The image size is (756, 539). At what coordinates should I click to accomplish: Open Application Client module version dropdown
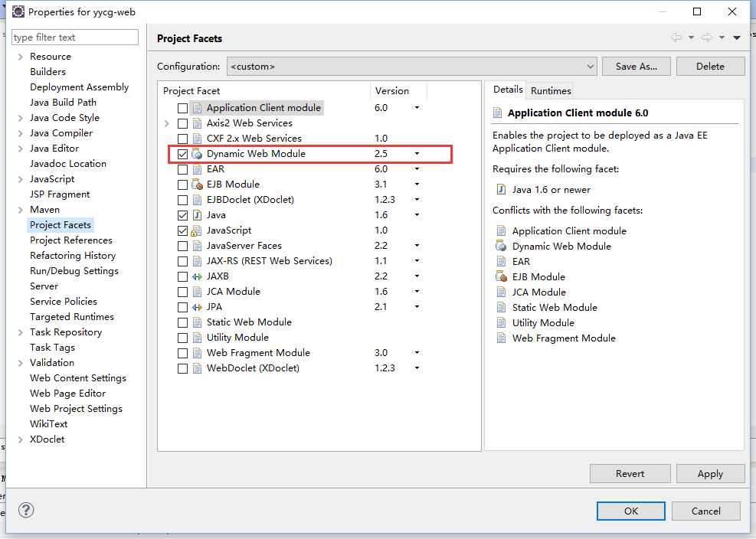[417, 107]
